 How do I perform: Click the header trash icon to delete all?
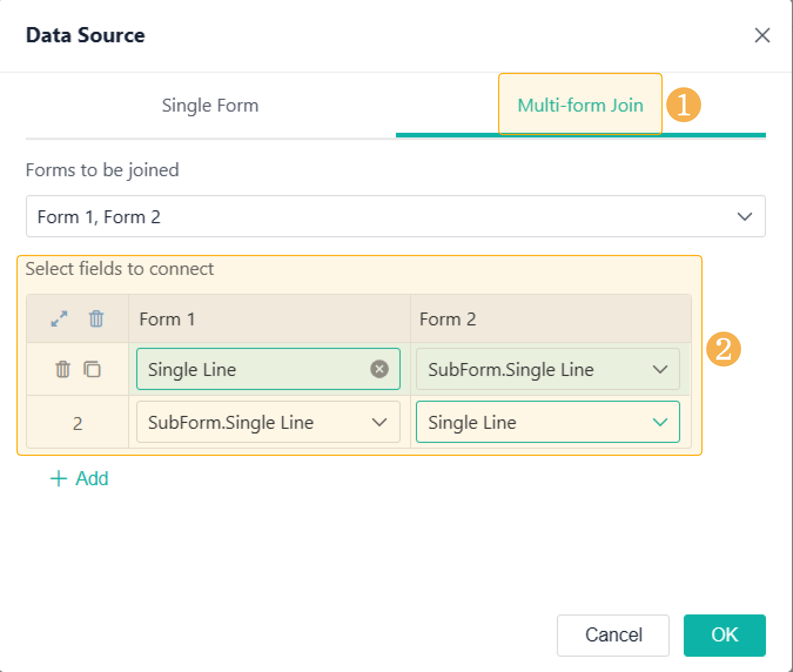click(x=96, y=318)
